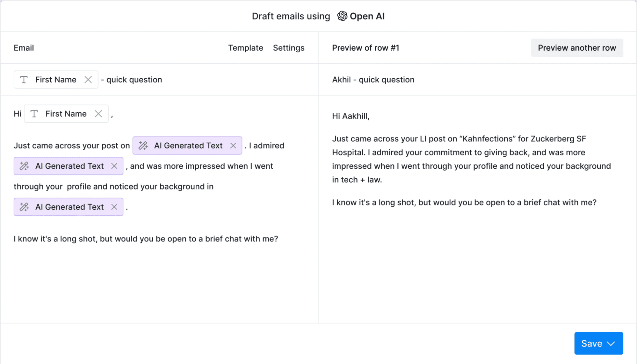Open the Settings tab
The width and height of the screenshot is (637, 364).
pyautogui.click(x=288, y=48)
